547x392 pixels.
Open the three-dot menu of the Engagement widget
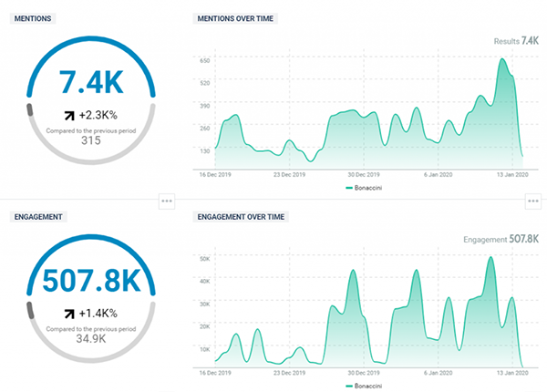click(166, 201)
